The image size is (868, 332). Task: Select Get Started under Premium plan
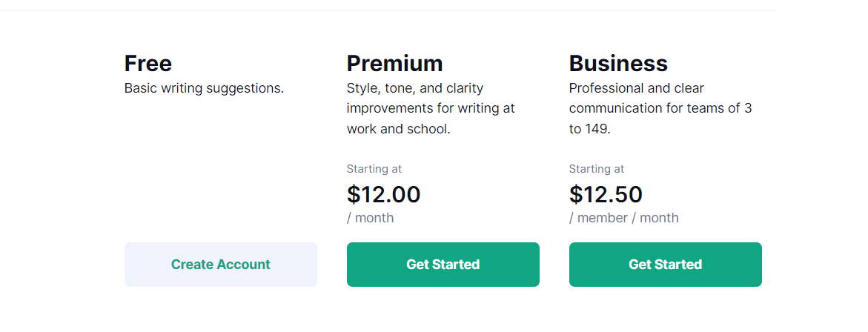[443, 265]
